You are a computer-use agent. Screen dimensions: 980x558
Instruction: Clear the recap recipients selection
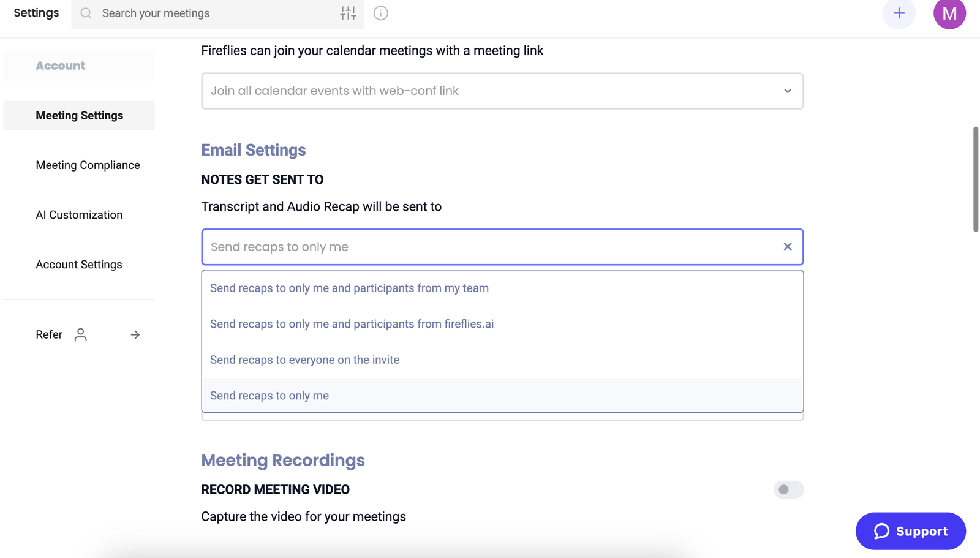[x=788, y=247]
